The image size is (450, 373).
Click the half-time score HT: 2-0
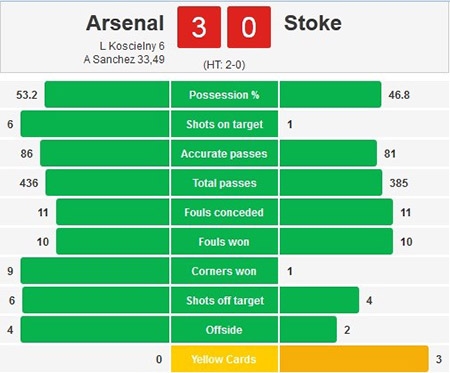224,65
